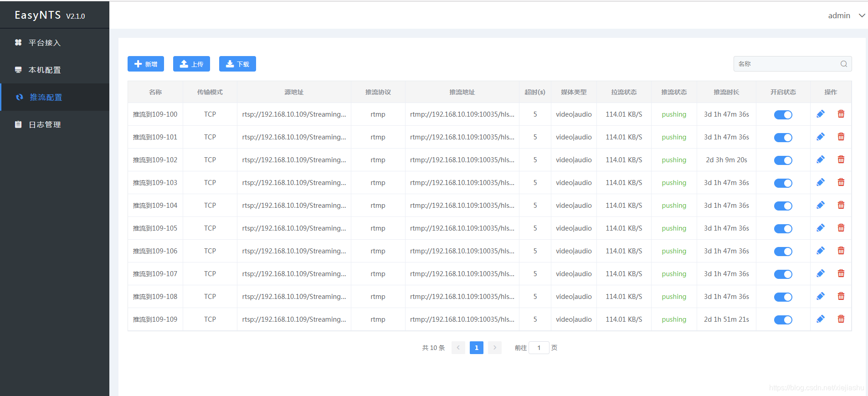This screenshot has width=868, height=396.
Task: Edit the 推流到109-106 row with pencil icon
Action: [x=821, y=251]
